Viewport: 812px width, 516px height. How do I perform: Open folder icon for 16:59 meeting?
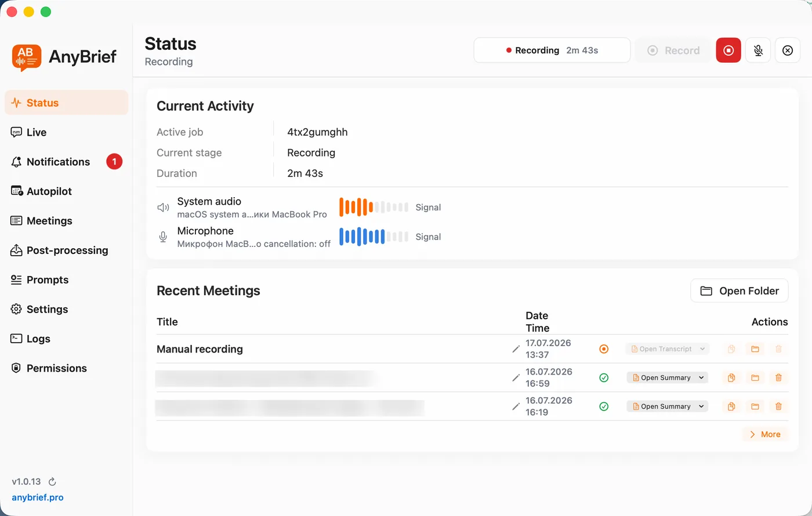pyautogui.click(x=755, y=377)
